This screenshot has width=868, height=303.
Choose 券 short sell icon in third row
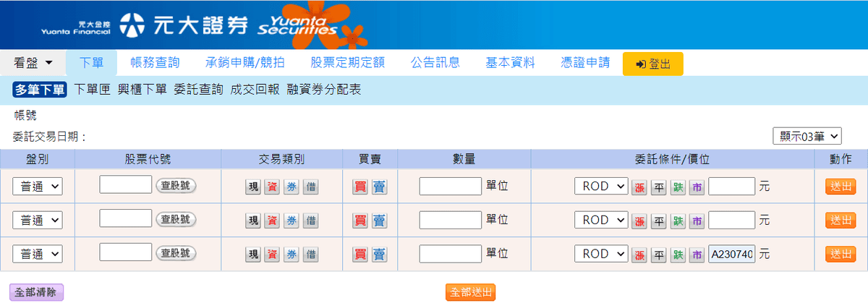pos(291,254)
